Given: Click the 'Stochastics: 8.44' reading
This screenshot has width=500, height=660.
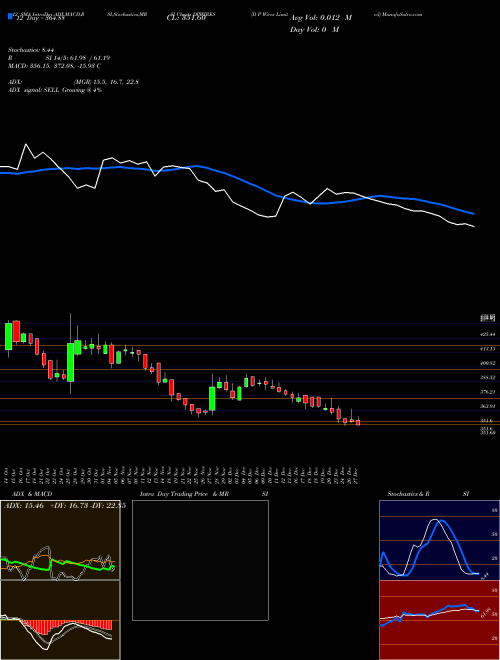Looking at the screenshot, I should pyautogui.click(x=31, y=50).
